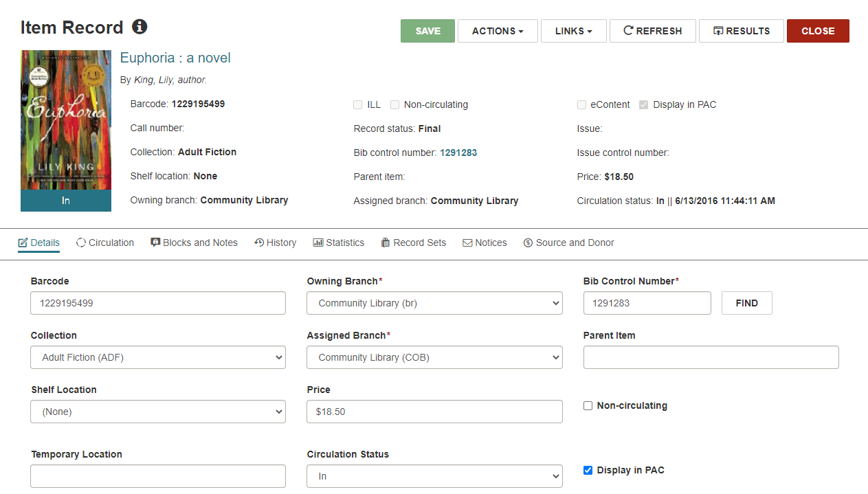Click the Details tab pencil icon
868x494 pixels.
23,243
